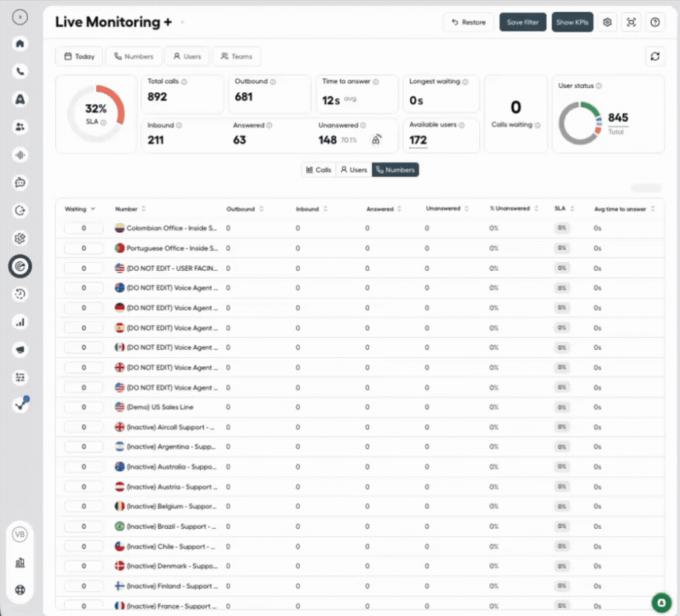
Task: Sort table by Unanswered column
Action: pyautogui.click(x=446, y=208)
